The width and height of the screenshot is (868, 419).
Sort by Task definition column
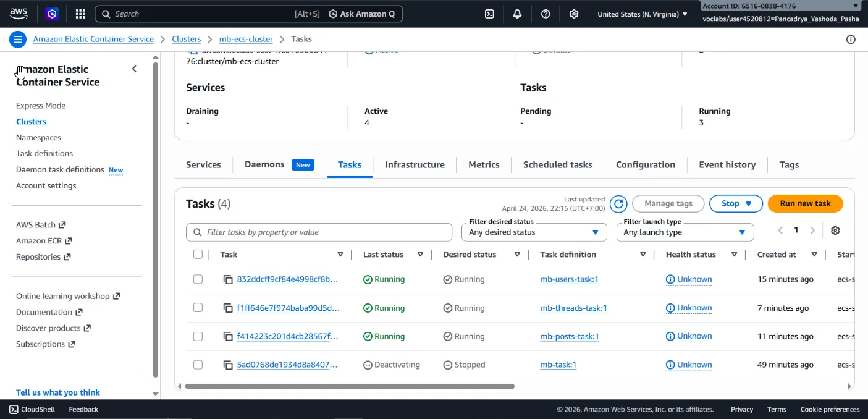[643, 255]
